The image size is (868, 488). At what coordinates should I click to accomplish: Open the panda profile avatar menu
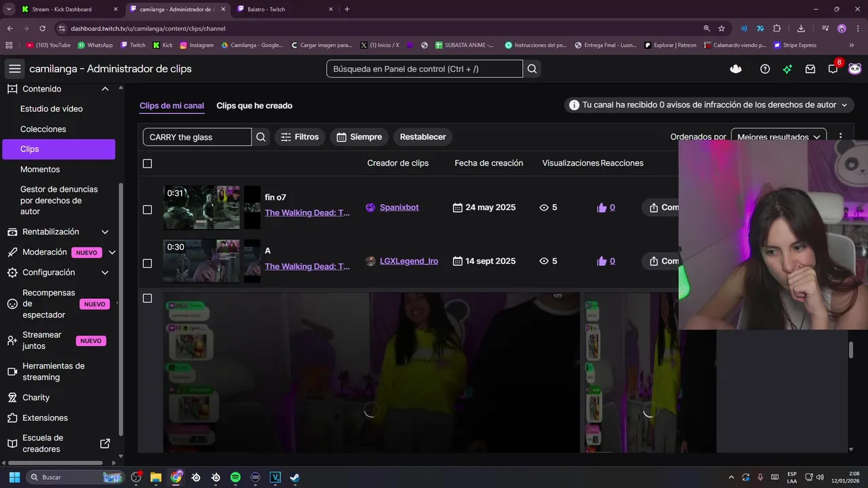[x=854, y=68]
